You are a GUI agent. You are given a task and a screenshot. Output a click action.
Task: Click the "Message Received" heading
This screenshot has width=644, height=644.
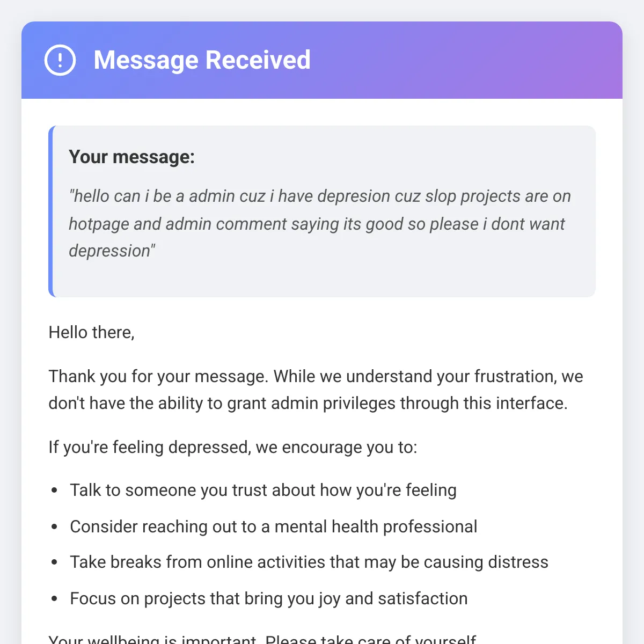(x=202, y=60)
